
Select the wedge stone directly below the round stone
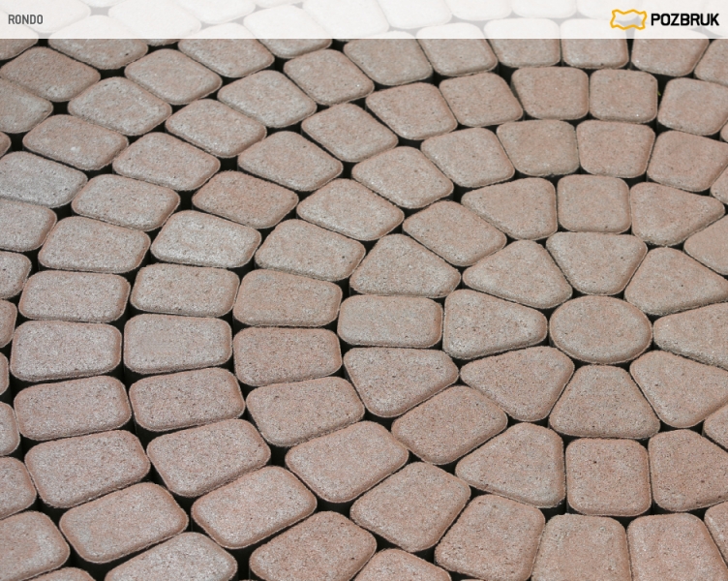coord(602,401)
